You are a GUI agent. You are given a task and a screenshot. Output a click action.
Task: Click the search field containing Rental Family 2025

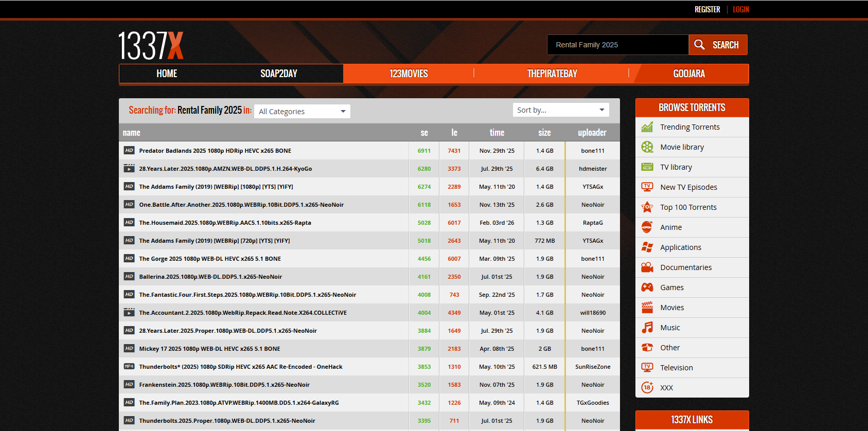tap(618, 45)
